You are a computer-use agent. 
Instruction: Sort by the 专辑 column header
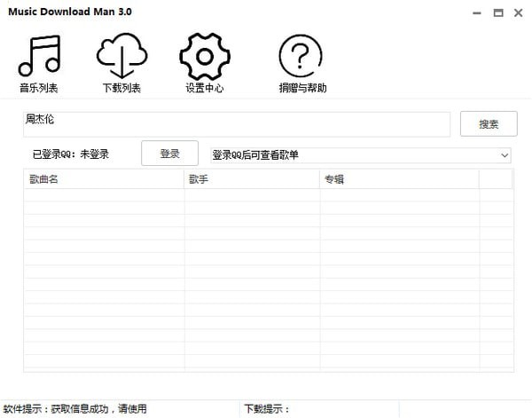pos(400,179)
